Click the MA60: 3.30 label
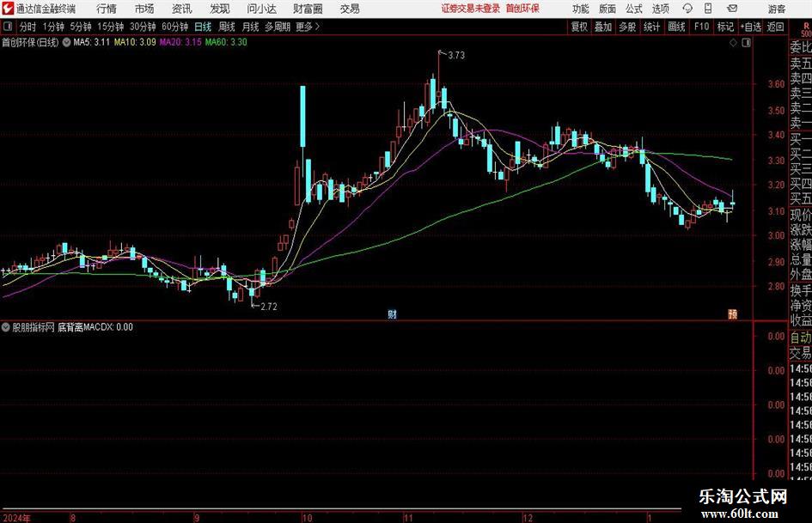 click(226, 42)
